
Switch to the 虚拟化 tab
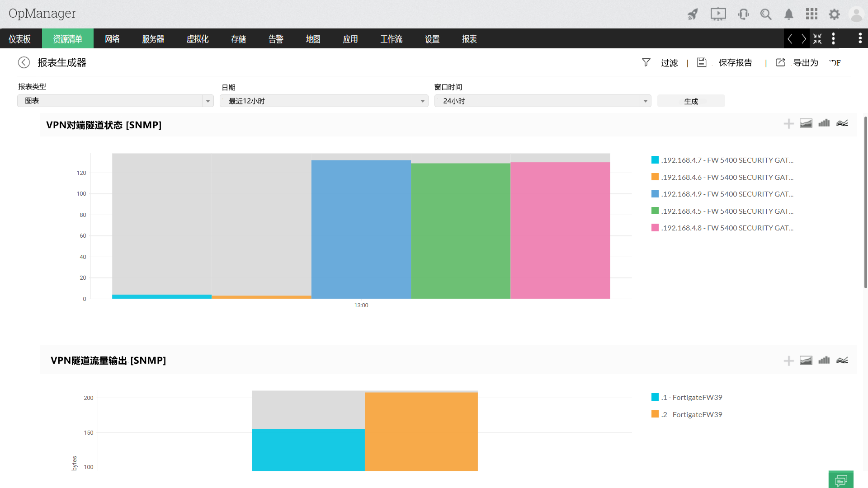198,39
